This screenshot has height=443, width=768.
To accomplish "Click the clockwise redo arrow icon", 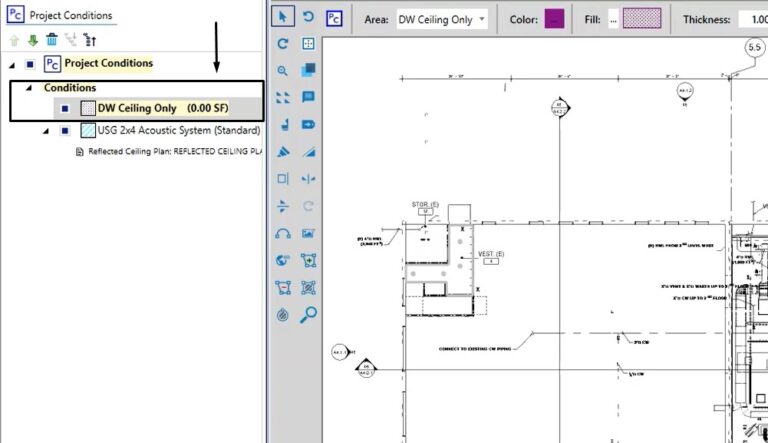I will [283, 44].
